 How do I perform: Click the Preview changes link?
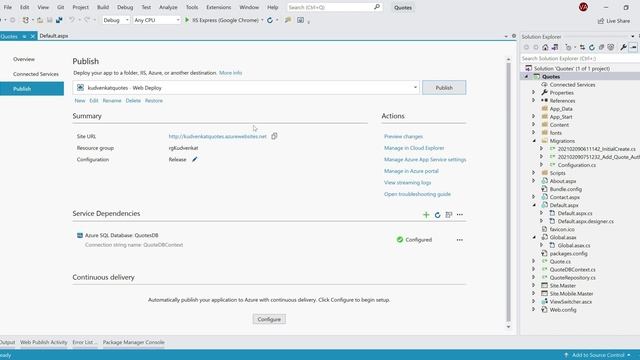[403, 136]
